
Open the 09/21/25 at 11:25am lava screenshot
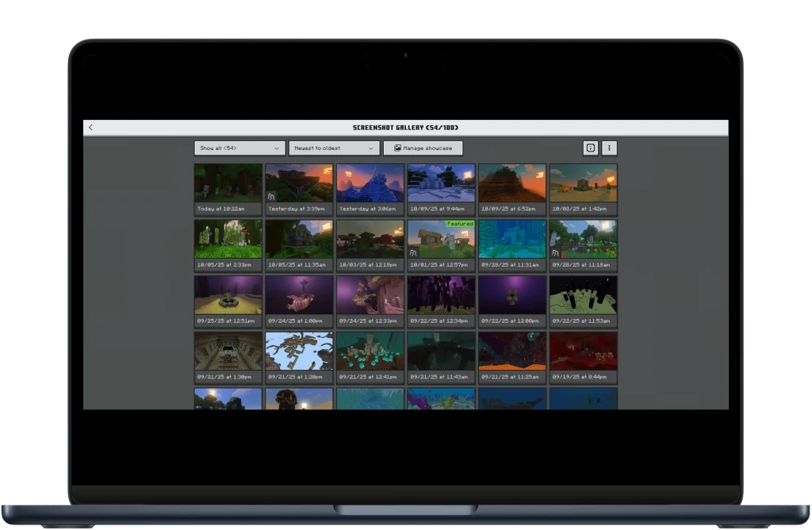[512, 358]
